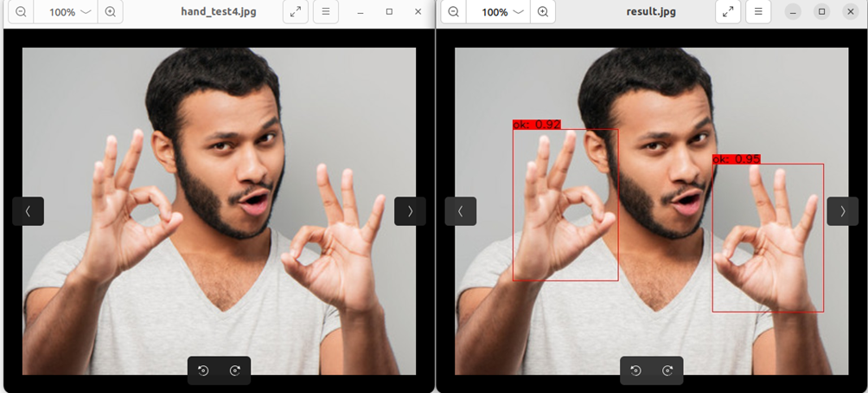868x393 pixels.
Task: Click the result.jpg title text
Action: coord(651,11)
